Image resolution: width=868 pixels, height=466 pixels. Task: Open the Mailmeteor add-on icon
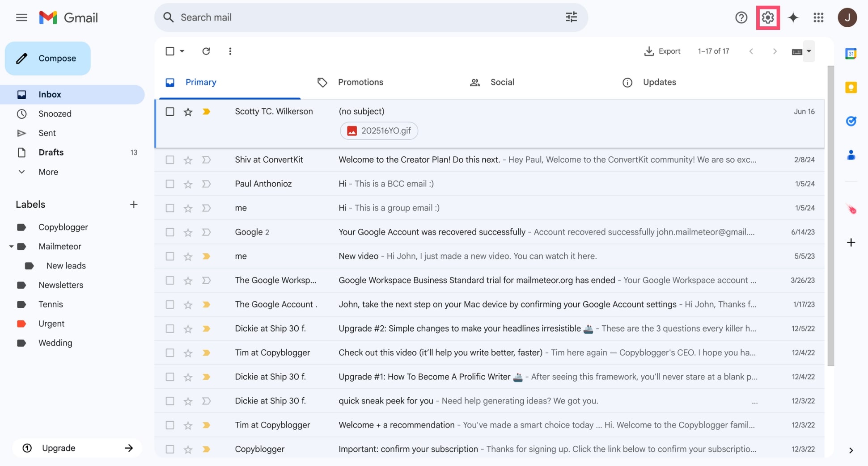coord(851,209)
